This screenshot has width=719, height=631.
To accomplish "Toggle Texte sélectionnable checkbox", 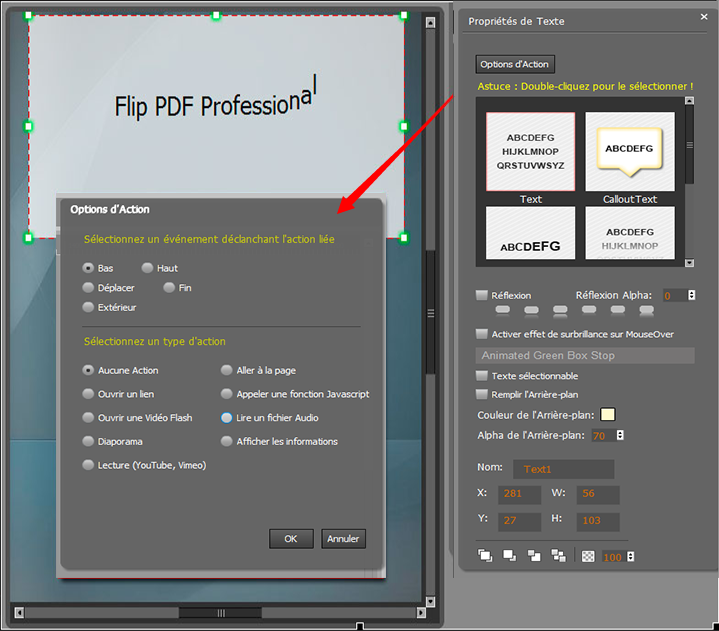I will click(x=481, y=376).
